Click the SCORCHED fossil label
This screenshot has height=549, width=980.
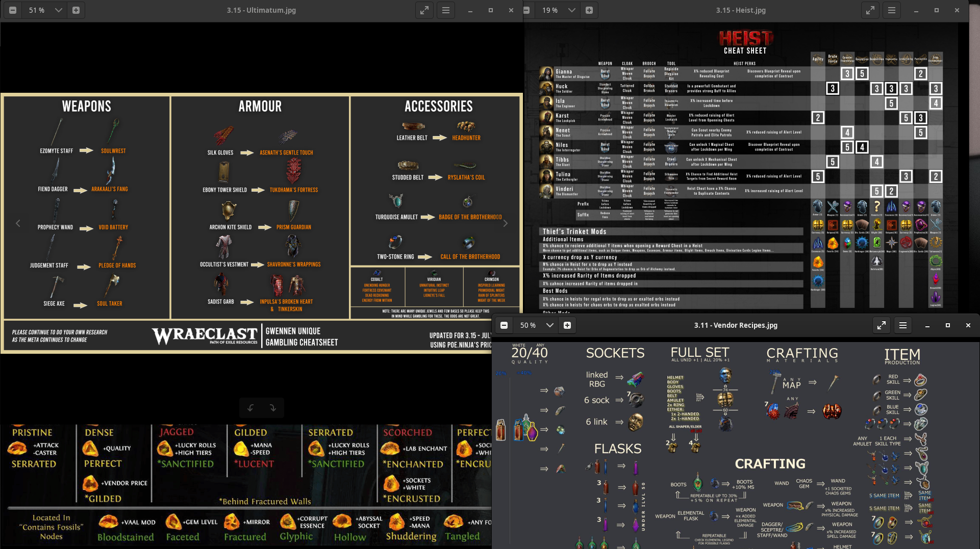point(408,432)
